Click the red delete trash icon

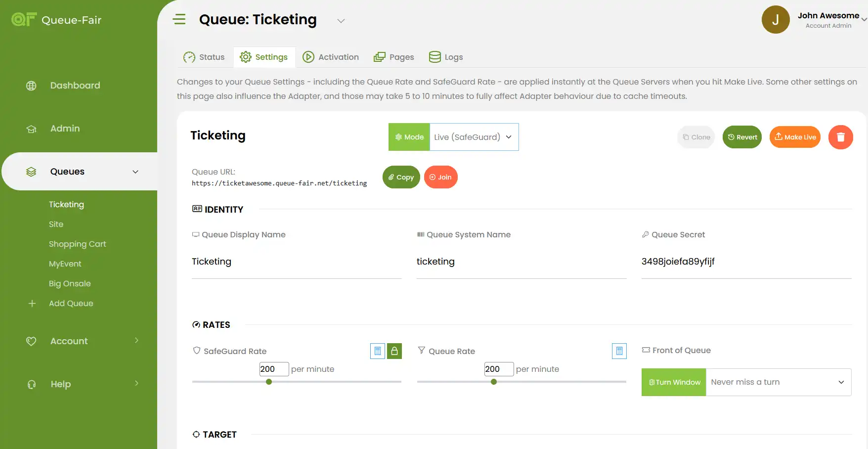tap(840, 137)
